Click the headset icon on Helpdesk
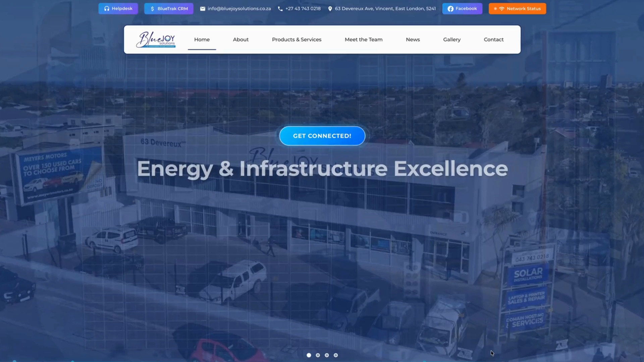Screen dimensions: 644x362 pyautogui.click(x=107, y=9)
